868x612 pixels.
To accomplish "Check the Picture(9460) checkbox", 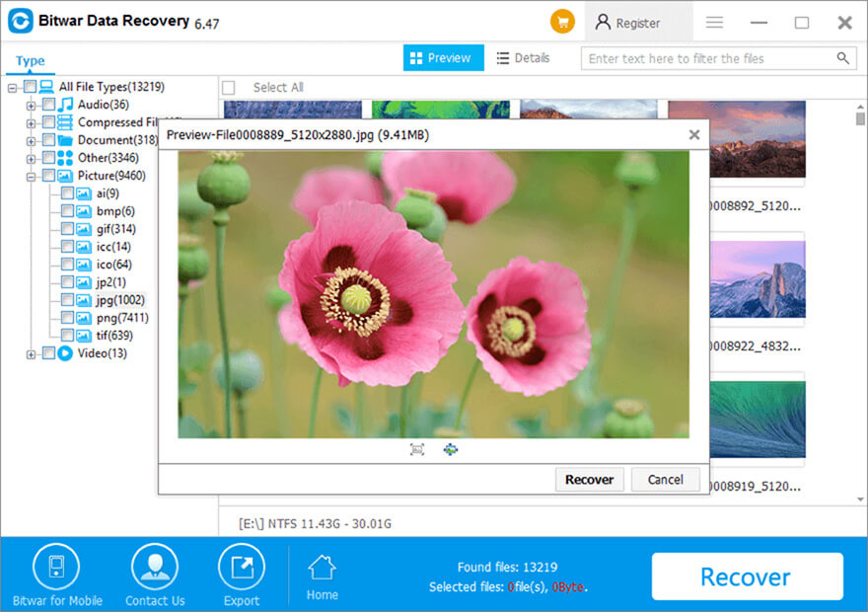I will [48, 176].
